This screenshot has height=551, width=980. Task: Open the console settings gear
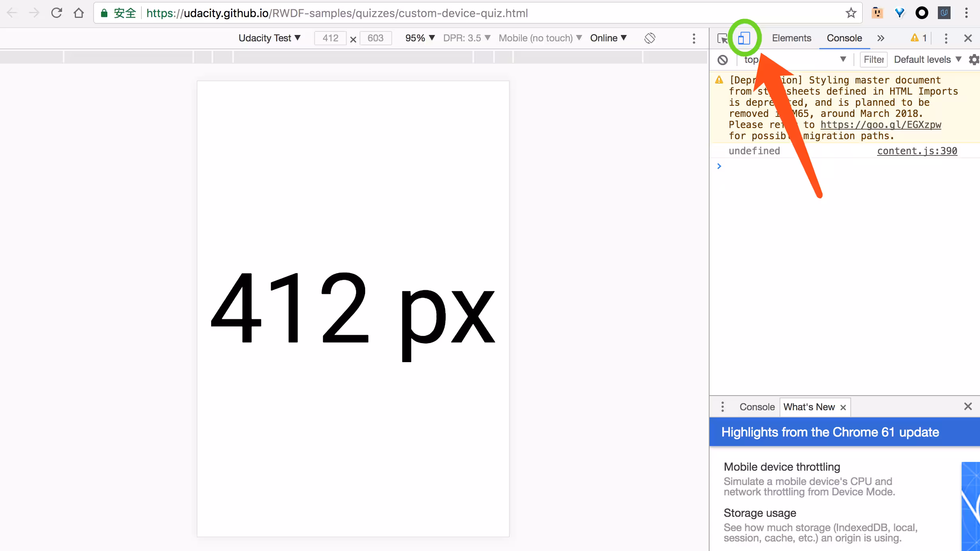coord(974,60)
